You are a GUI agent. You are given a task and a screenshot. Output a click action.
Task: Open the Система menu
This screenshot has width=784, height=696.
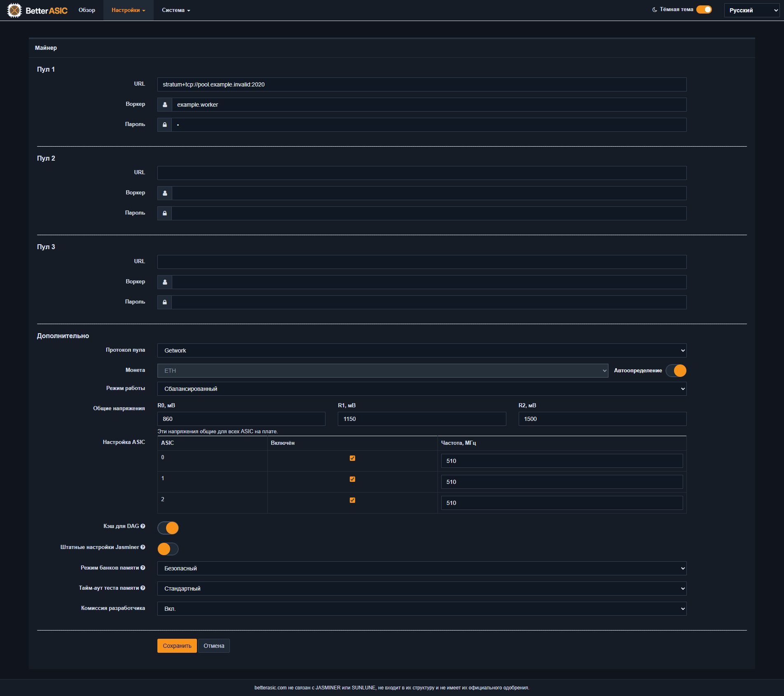176,10
